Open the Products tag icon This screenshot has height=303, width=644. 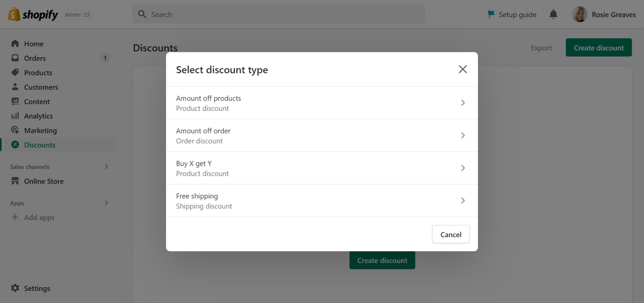pyautogui.click(x=15, y=73)
